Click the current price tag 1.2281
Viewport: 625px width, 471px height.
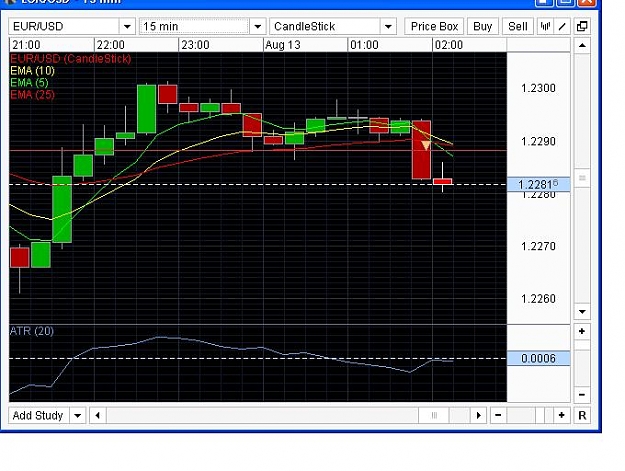pyautogui.click(x=538, y=185)
